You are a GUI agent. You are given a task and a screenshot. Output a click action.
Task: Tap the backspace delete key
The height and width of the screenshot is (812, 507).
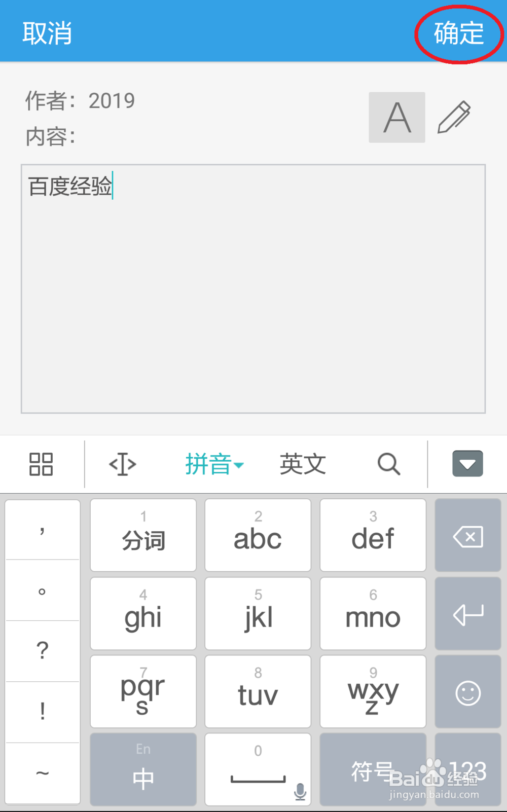(468, 535)
